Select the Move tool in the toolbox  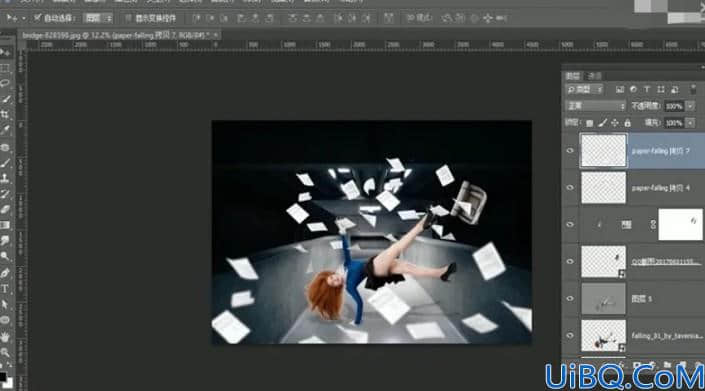coord(5,53)
